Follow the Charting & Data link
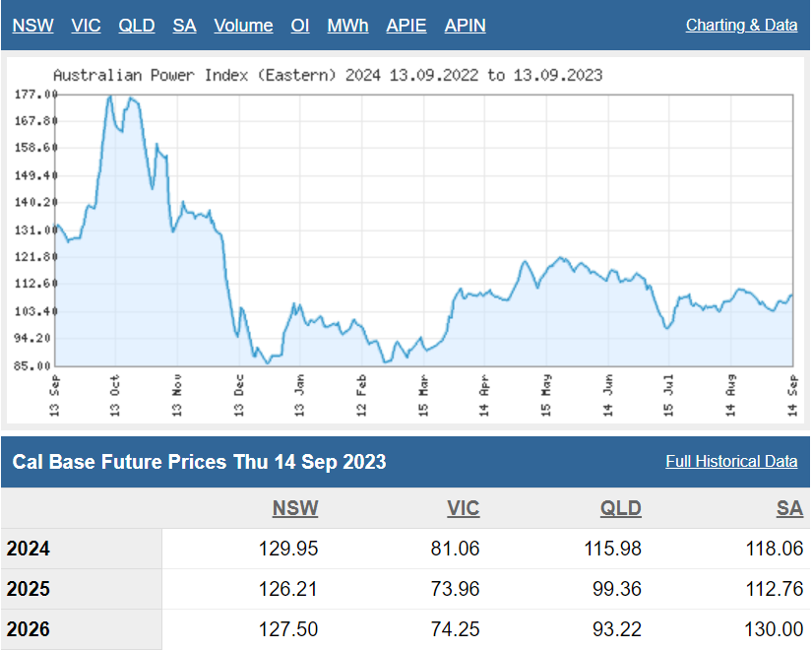Image resolution: width=812 pixels, height=650 pixels. [741, 26]
